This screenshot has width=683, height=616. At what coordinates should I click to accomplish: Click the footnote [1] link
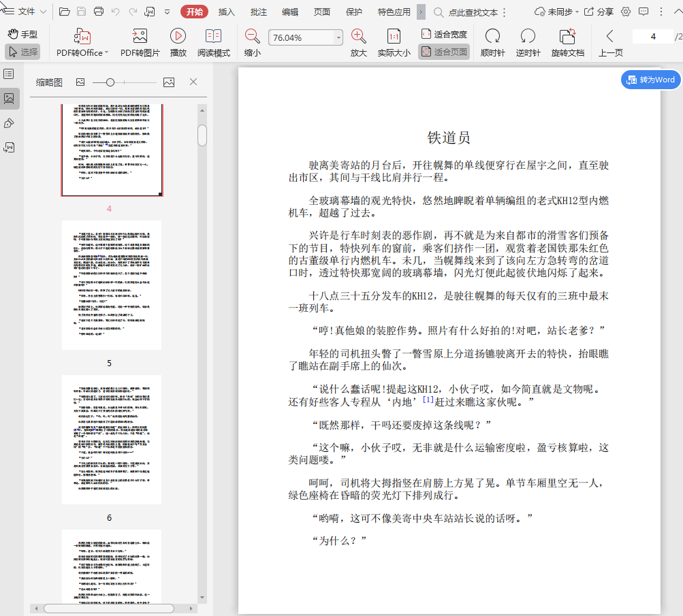(x=428, y=400)
